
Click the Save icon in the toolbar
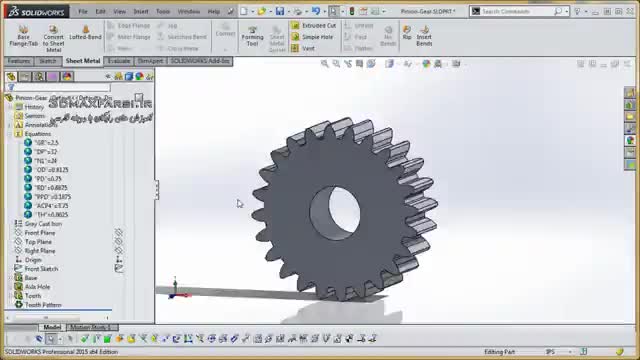pos(280,11)
